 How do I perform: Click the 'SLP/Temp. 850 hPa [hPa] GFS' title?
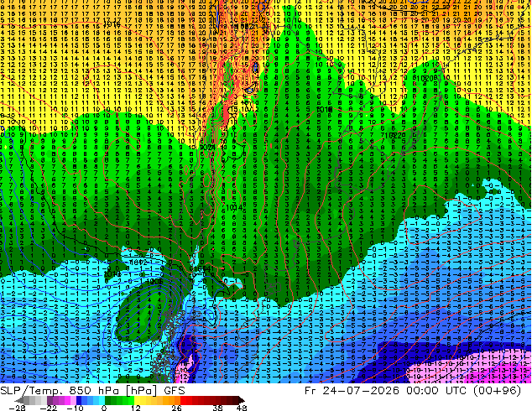pos(92,391)
